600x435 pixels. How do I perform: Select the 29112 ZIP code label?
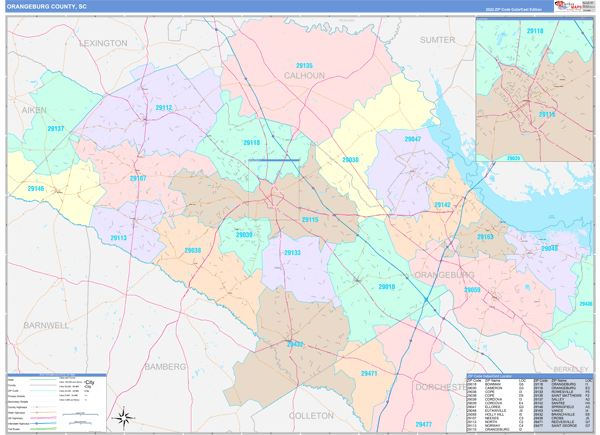(164, 107)
